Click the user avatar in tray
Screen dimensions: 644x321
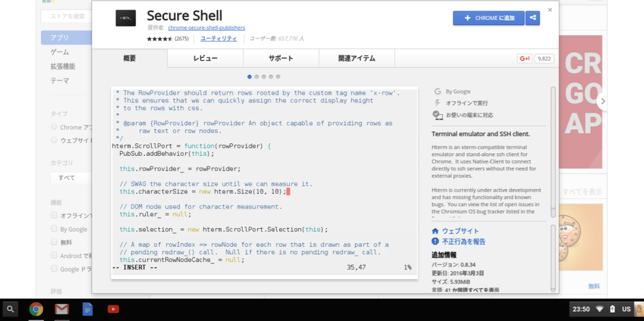coord(639,309)
